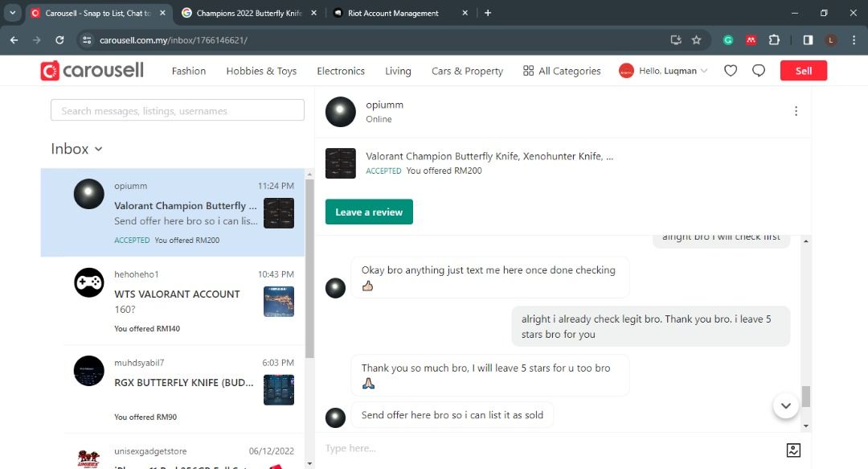Viewport: 868px width, 469px height.
Task: Click opiumm's avatar in chat header
Action: point(341,112)
